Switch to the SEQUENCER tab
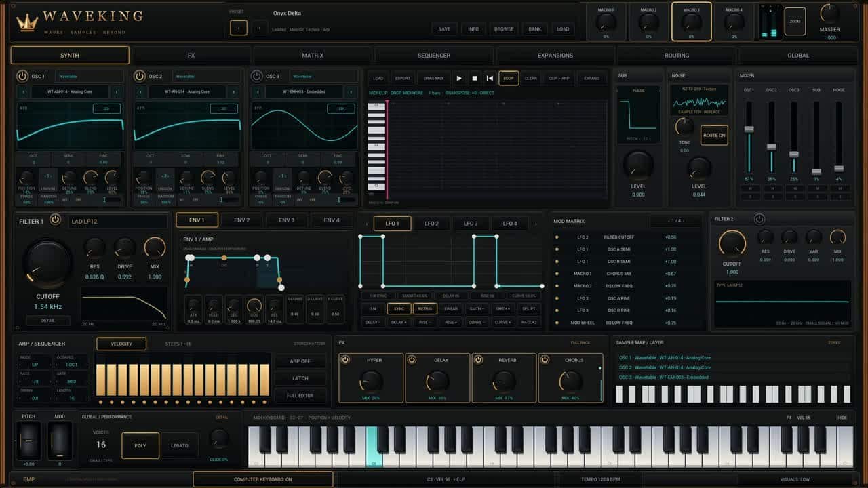Viewport: 868px width, 488px height. 434,56
